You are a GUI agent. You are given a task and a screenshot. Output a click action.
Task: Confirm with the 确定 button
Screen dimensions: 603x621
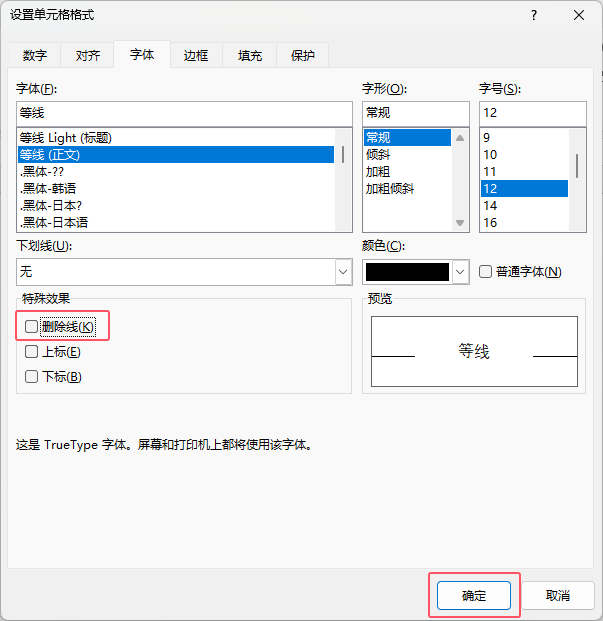pos(474,595)
